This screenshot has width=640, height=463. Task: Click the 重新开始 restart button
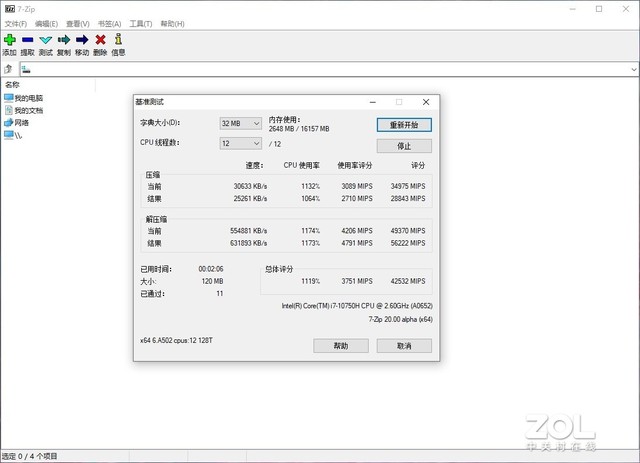(x=404, y=125)
